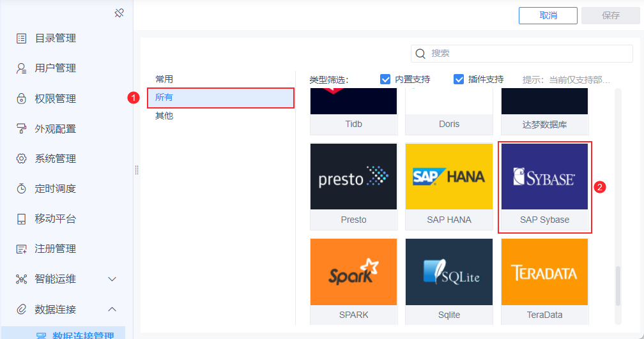Select the Presto logo tile
Screen dimensions: 644x339
coord(354,176)
